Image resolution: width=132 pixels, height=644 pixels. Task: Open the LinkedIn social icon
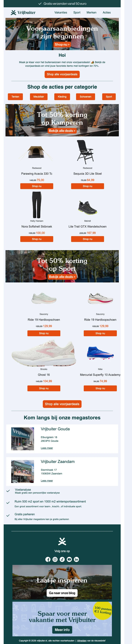coord(76,559)
